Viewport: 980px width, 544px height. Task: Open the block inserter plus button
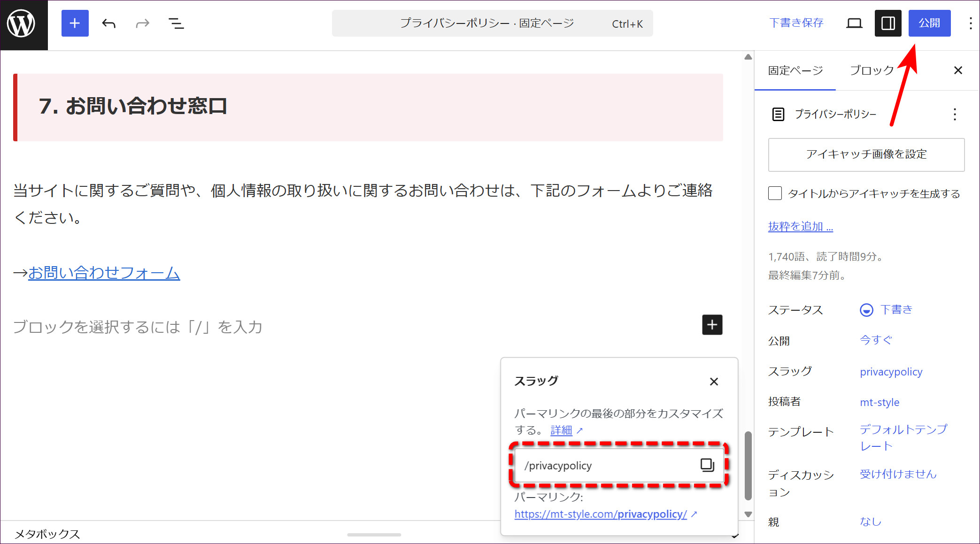tap(75, 23)
